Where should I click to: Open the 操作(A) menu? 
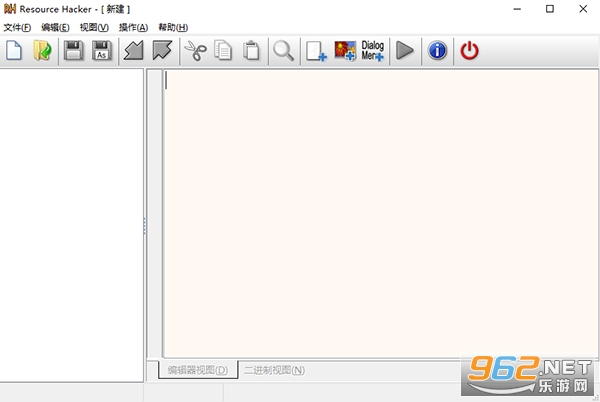point(133,27)
